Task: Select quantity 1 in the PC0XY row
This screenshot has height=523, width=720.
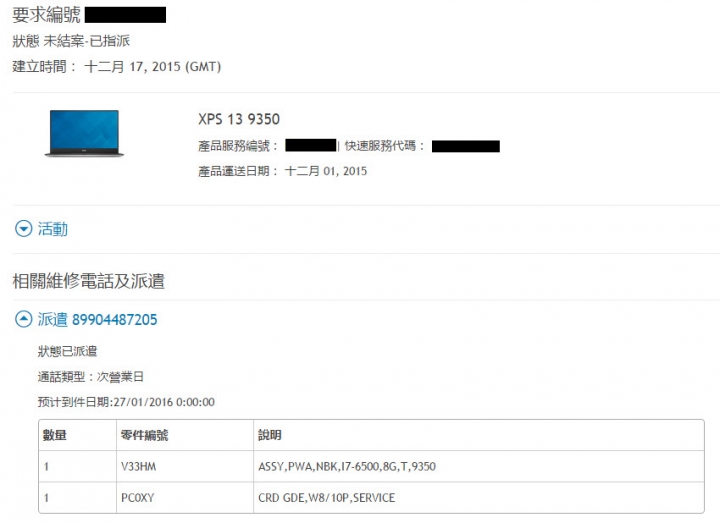Action: point(46,498)
